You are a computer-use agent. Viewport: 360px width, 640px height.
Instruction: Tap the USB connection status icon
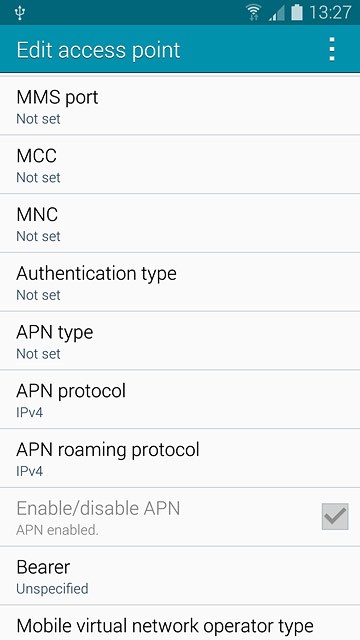point(20,13)
